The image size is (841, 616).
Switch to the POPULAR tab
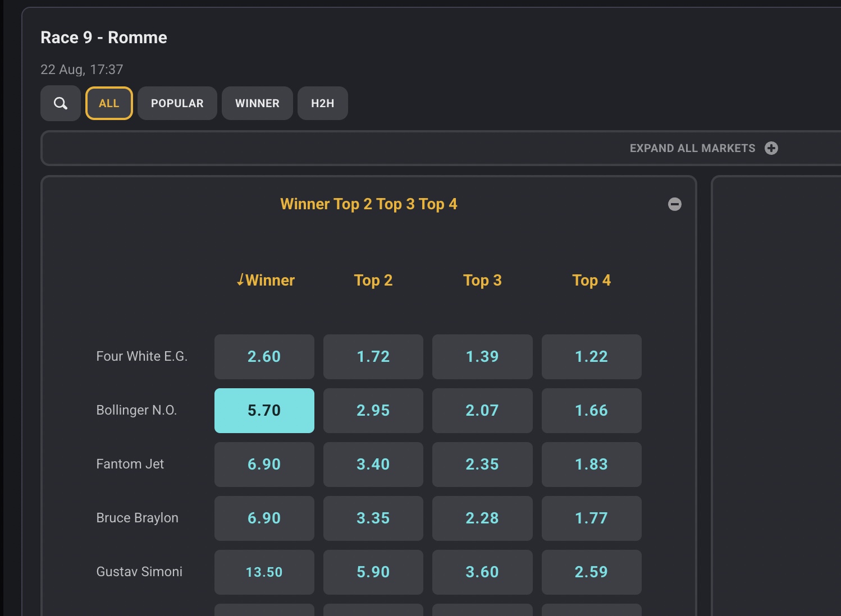tap(177, 103)
